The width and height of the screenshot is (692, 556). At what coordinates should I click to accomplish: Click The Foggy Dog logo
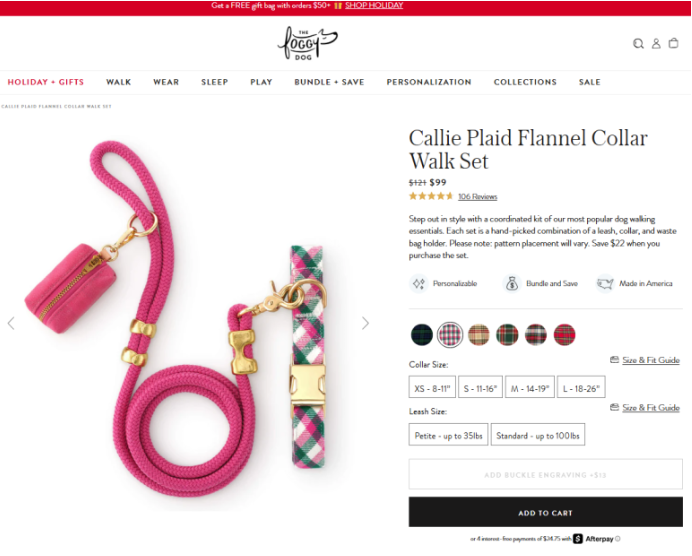click(x=308, y=43)
